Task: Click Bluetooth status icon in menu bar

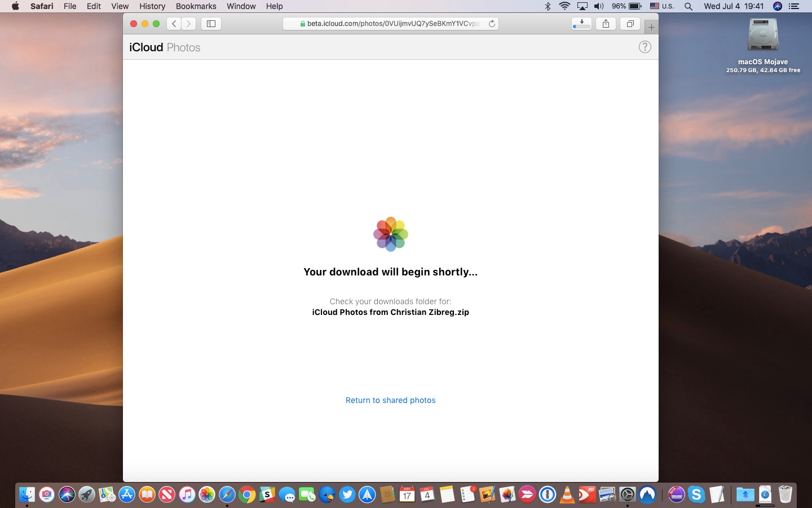Action: click(x=547, y=6)
